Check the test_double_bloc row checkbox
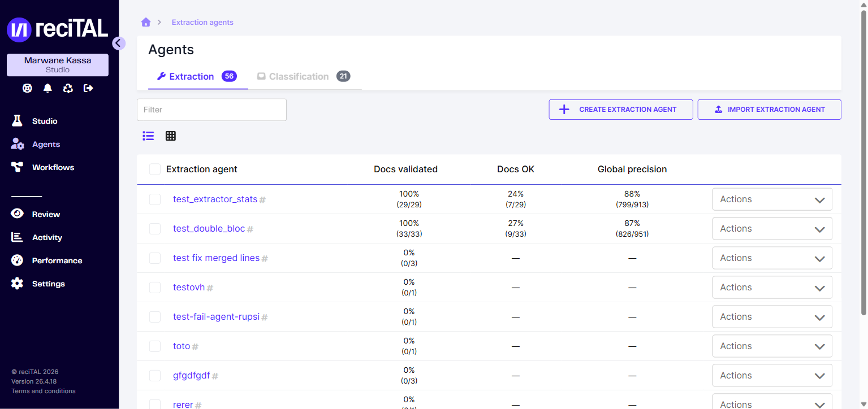This screenshot has width=868, height=409. click(x=155, y=229)
